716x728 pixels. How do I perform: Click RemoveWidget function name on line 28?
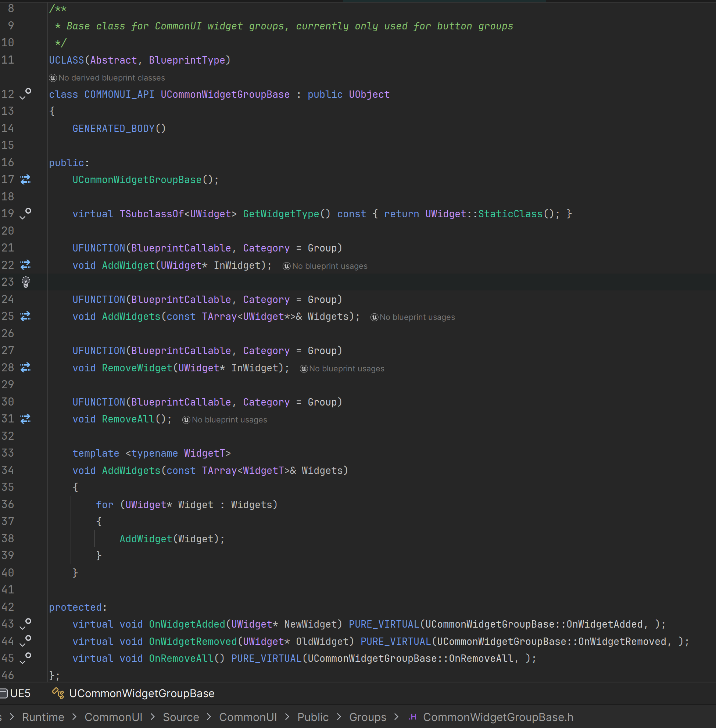click(137, 368)
